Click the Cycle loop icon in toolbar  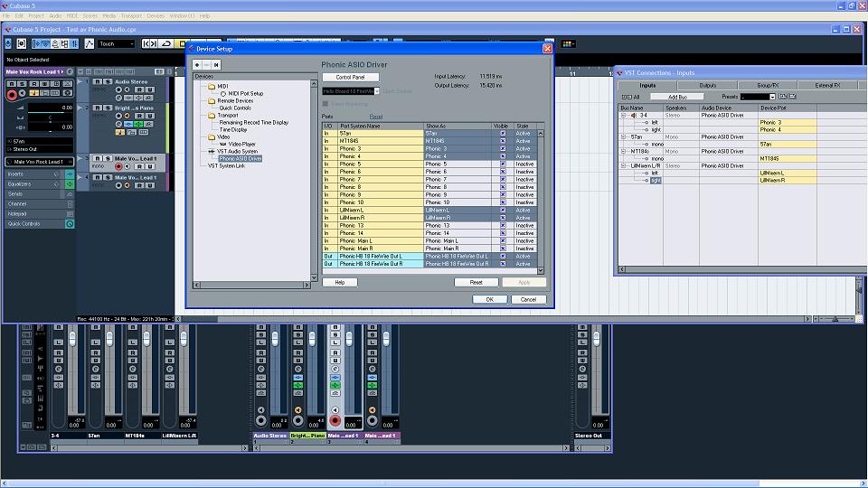166,43
